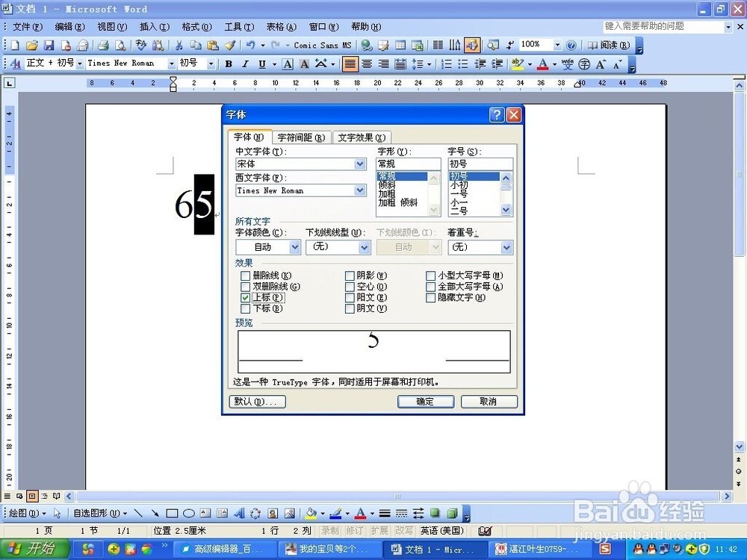The height and width of the screenshot is (560, 747).
Task: Open Print Preview from the toolbar
Action: [120, 45]
